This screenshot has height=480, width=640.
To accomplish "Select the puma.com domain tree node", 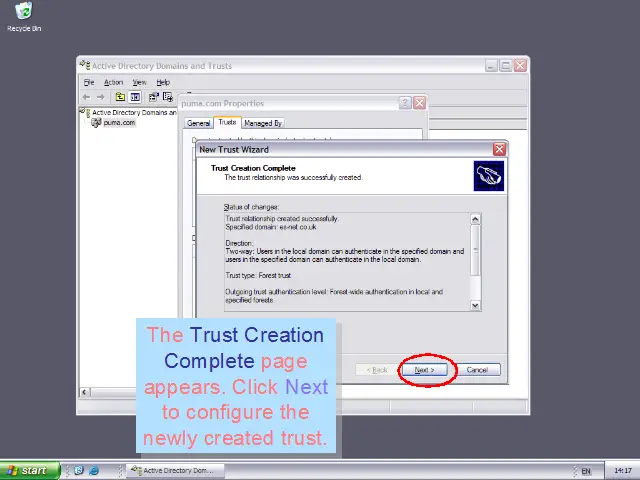I will [119, 122].
